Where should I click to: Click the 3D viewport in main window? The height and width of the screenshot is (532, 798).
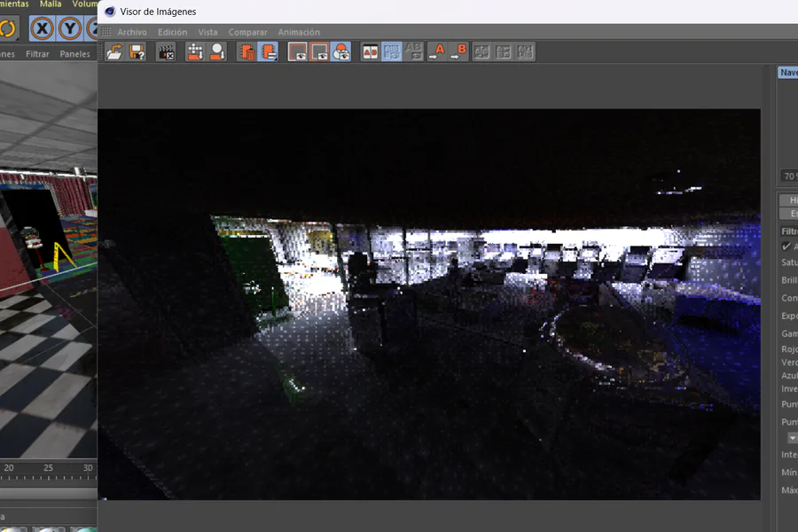[49, 261]
